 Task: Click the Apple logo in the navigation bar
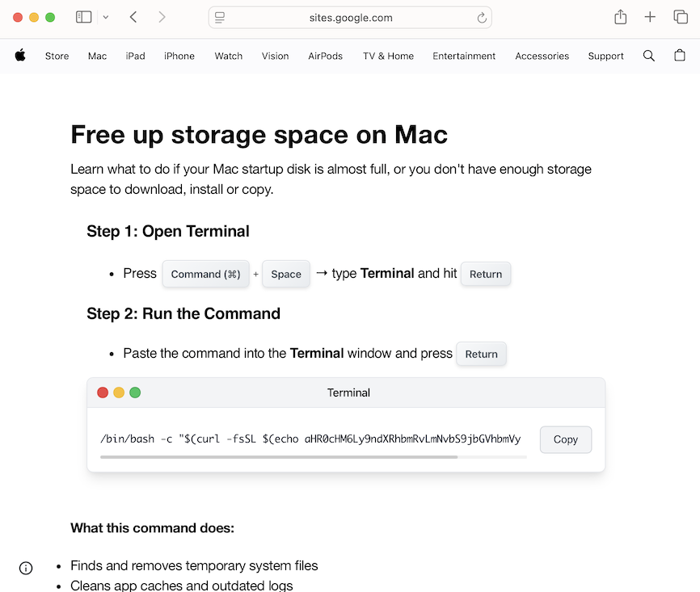tap(20, 56)
